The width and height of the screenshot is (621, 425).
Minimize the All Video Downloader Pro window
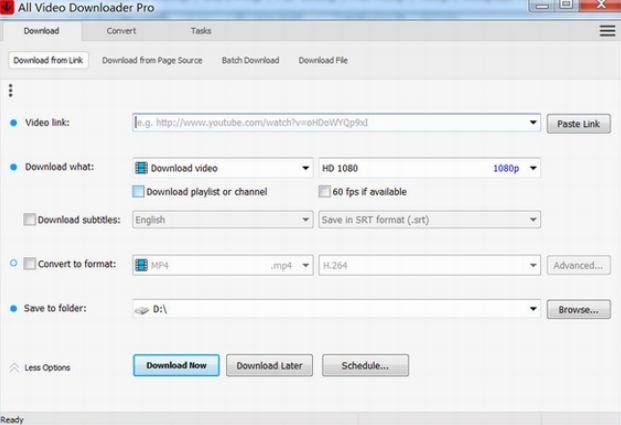pos(542,5)
